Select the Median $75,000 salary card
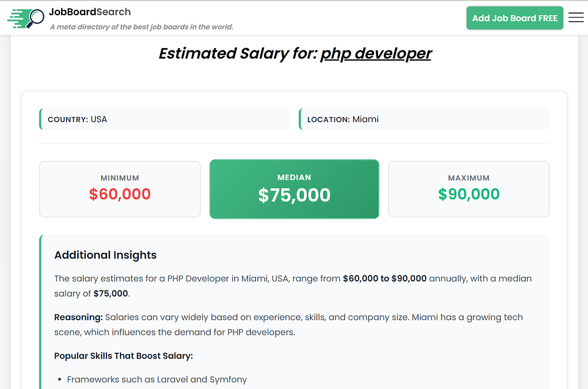The image size is (588, 389). click(x=294, y=189)
